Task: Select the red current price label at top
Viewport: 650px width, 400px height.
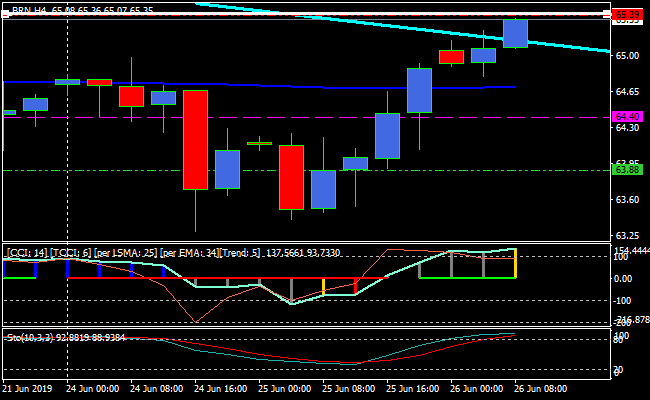Action: 627,15
